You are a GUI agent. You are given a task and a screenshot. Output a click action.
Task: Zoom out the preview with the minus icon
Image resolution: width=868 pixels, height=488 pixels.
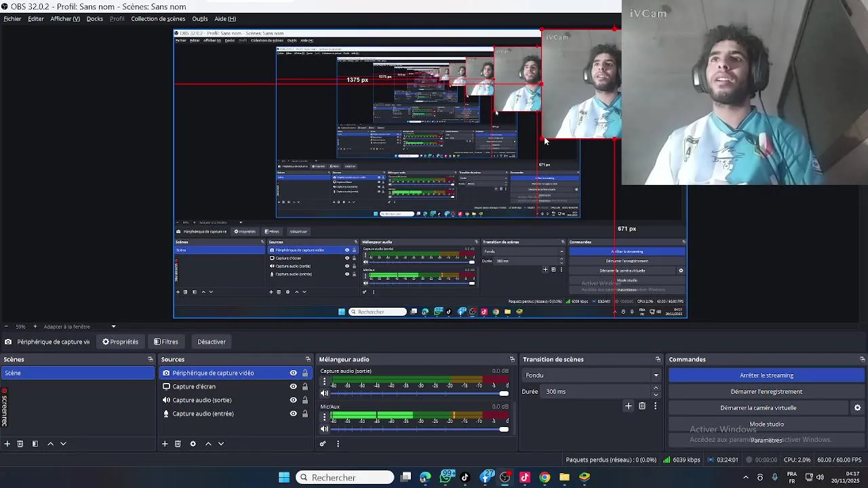click(x=6, y=327)
